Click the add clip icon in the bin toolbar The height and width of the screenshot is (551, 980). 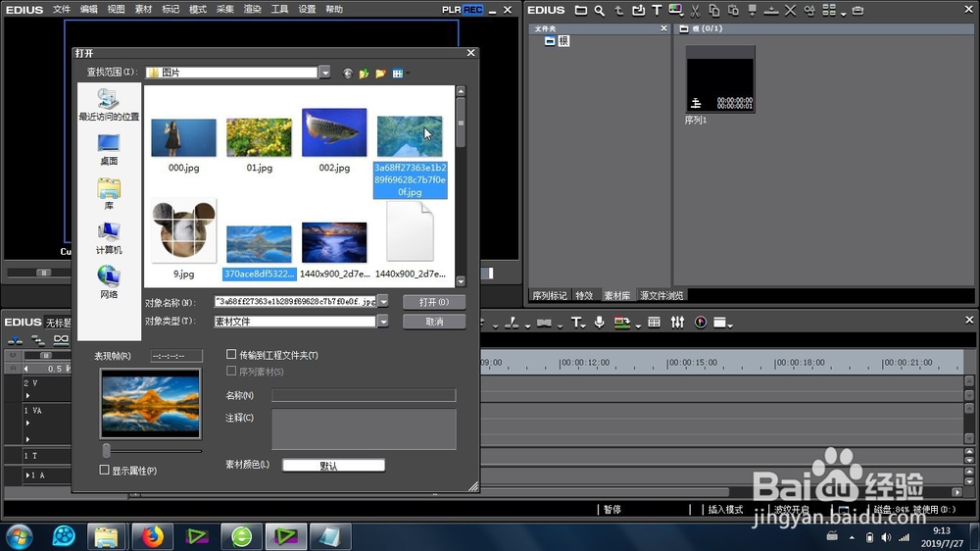pyautogui.click(x=638, y=10)
